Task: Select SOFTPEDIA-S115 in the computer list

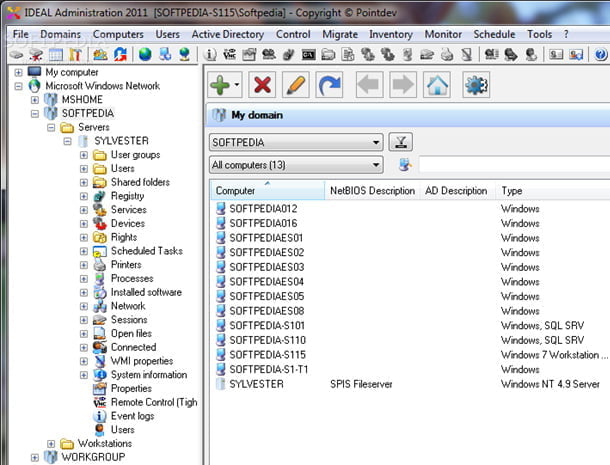Action: pos(266,355)
